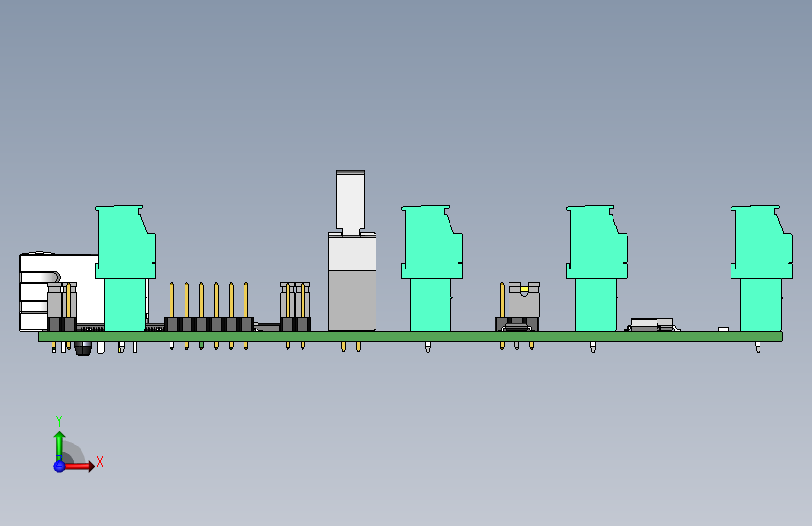Select the small white component near right terminal
Viewport: 812px width, 526px height.
723,329
